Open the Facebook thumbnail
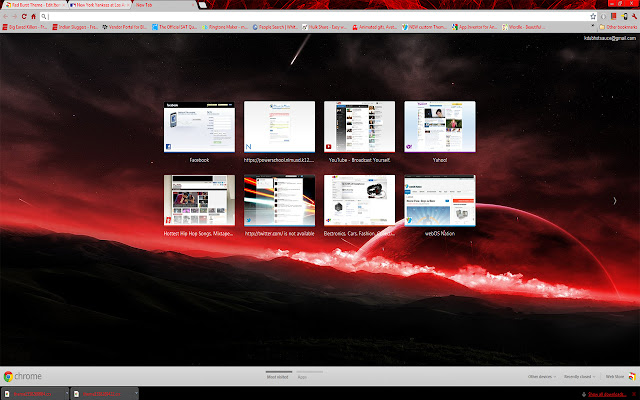The image size is (640, 400). pyautogui.click(x=199, y=127)
